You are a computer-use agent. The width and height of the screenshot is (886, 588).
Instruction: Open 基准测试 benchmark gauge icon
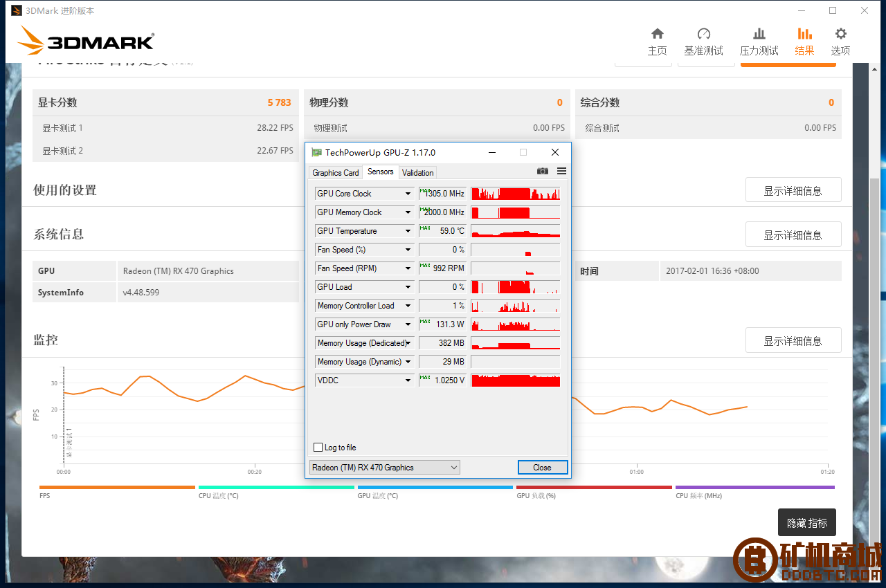[x=703, y=34]
